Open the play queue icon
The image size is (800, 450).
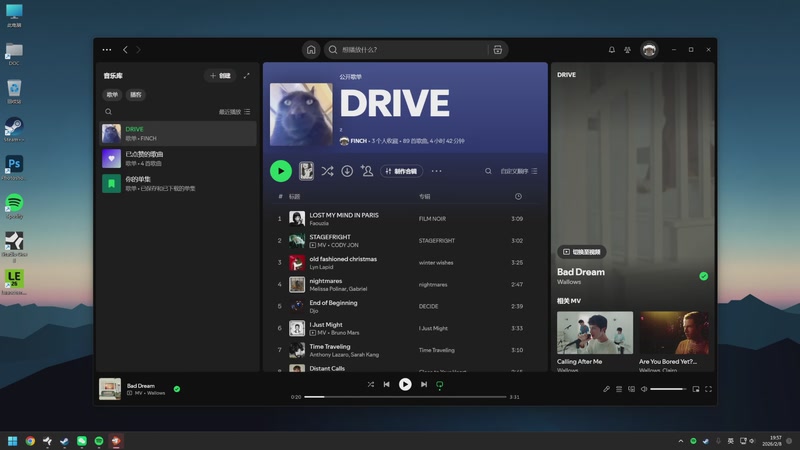(619, 389)
